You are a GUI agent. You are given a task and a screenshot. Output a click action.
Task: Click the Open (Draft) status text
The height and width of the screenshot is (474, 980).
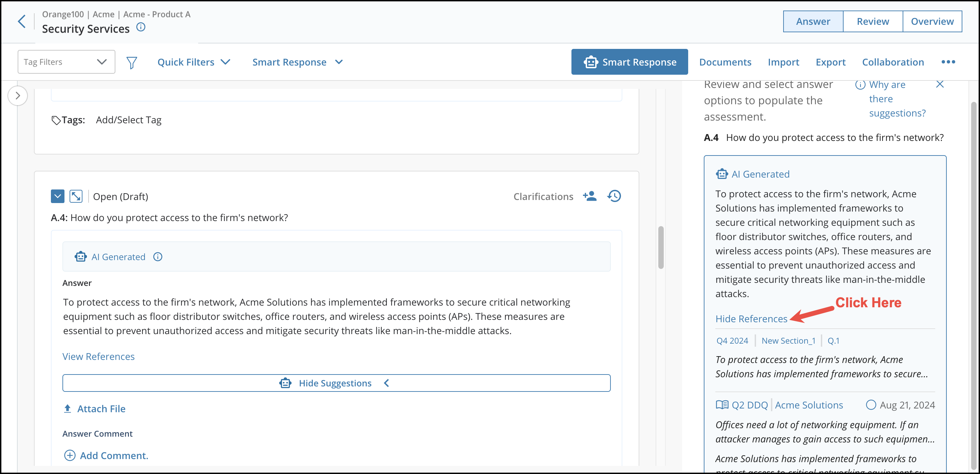coord(120,197)
